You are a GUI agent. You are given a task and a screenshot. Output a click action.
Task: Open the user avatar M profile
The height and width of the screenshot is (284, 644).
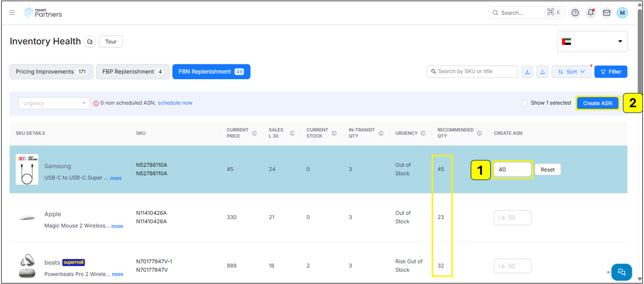tap(622, 13)
